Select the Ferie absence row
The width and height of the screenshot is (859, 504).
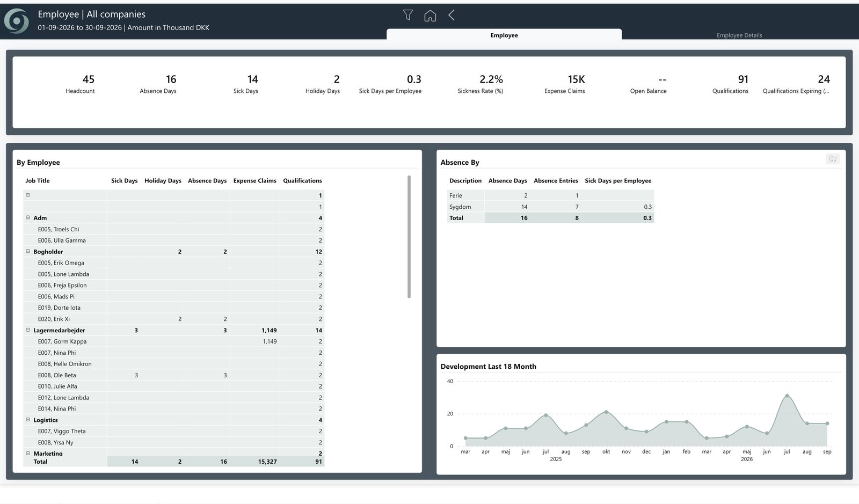coord(550,195)
